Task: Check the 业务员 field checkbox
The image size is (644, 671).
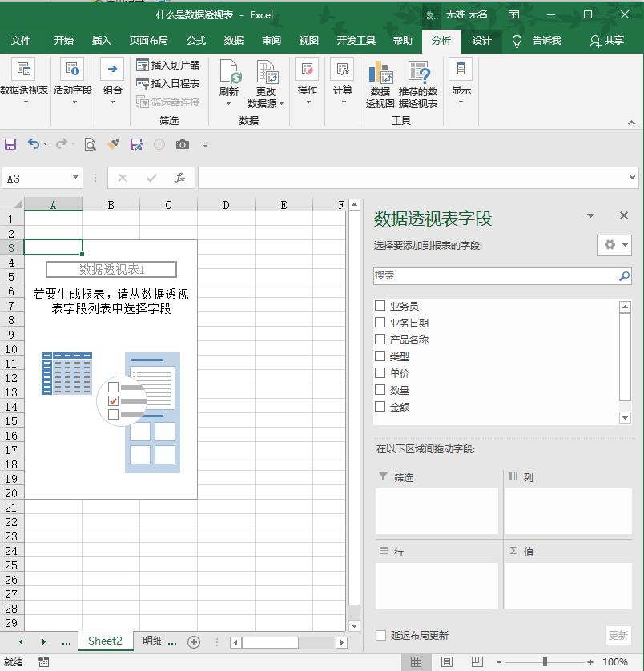Action: pos(380,305)
